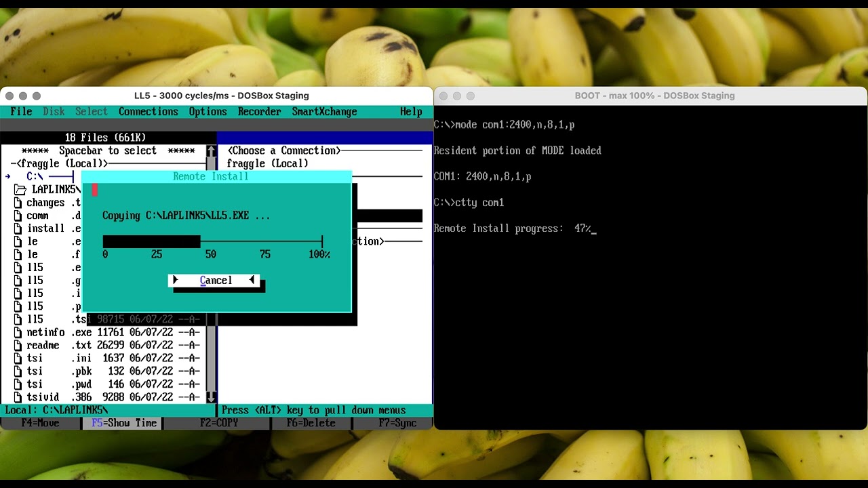Click the <Choose a Connection> heading
Screen dimensions: 868x488
coord(283,150)
